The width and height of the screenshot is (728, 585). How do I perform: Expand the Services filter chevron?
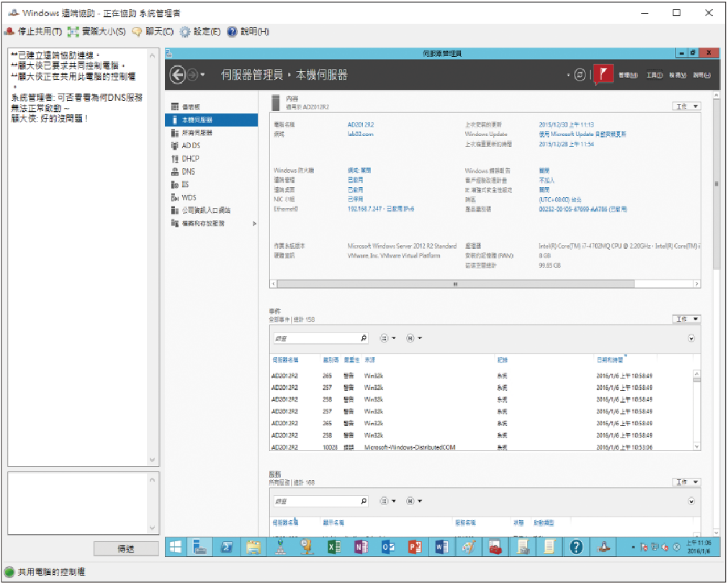coord(691,501)
